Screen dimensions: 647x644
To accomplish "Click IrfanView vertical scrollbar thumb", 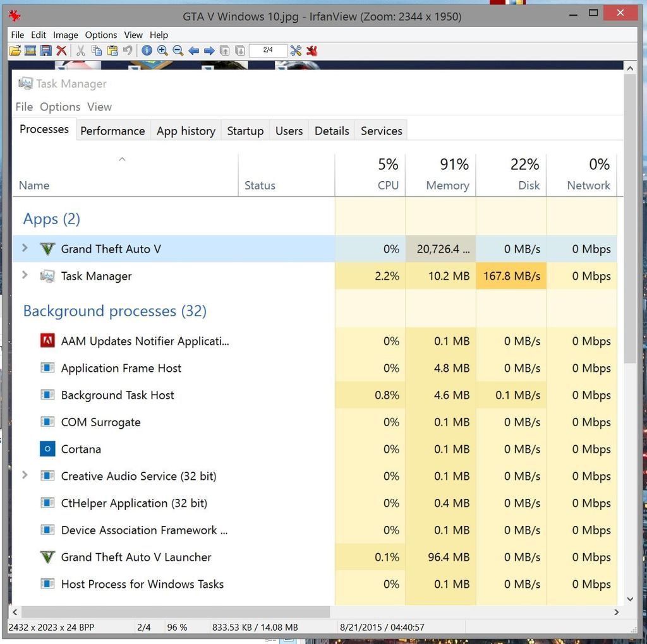I will click(x=630, y=218).
